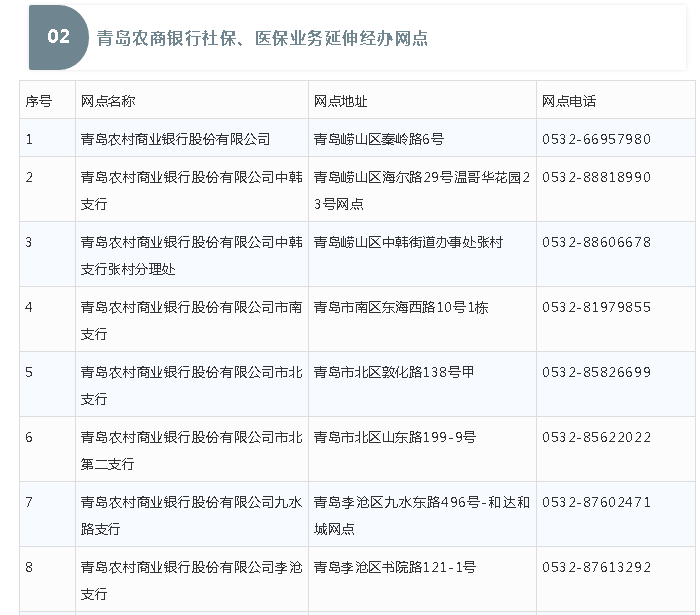Image resolution: width=700 pixels, height=615 pixels.
Task: Select name 青岛农村商业银行股份有限公司 in row 1
Action: [175, 139]
